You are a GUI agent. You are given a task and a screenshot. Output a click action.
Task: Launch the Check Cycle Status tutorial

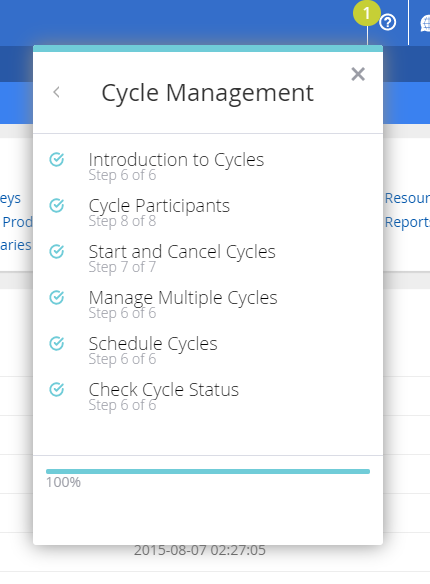click(163, 390)
